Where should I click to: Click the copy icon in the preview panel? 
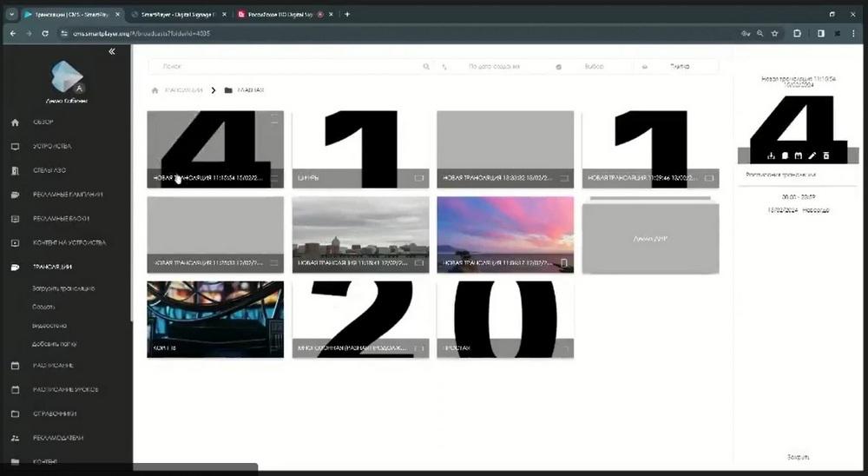785,156
